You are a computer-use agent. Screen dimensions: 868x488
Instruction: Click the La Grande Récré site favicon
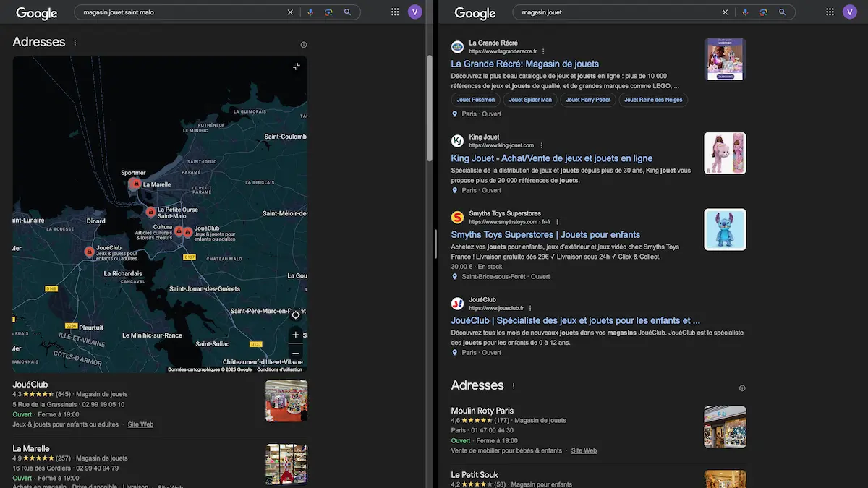click(457, 47)
